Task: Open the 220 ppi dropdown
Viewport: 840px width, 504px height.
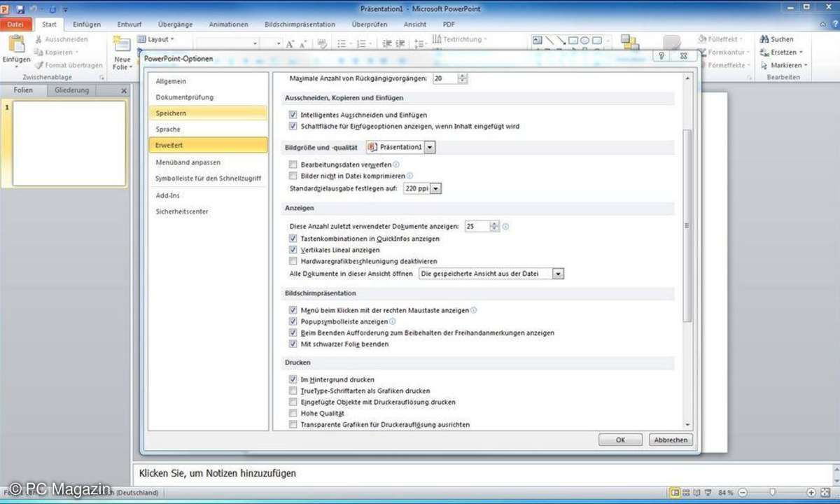Action: click(x=436, y=189)
